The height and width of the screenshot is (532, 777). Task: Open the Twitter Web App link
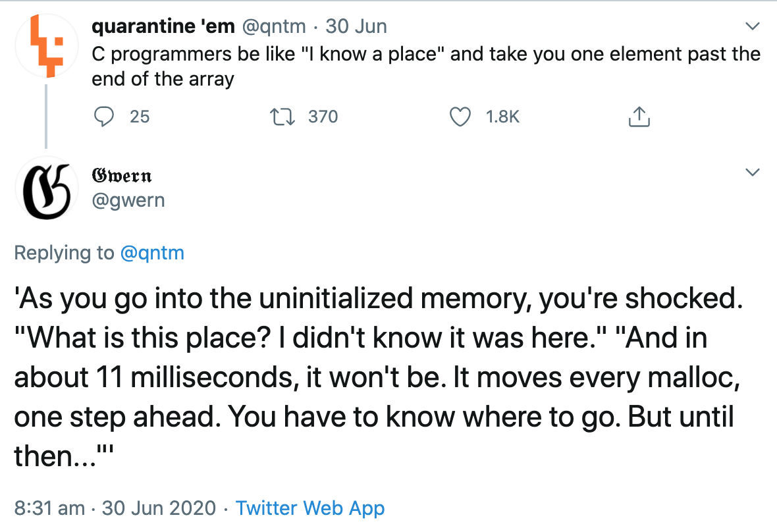(x=309, y=508)
